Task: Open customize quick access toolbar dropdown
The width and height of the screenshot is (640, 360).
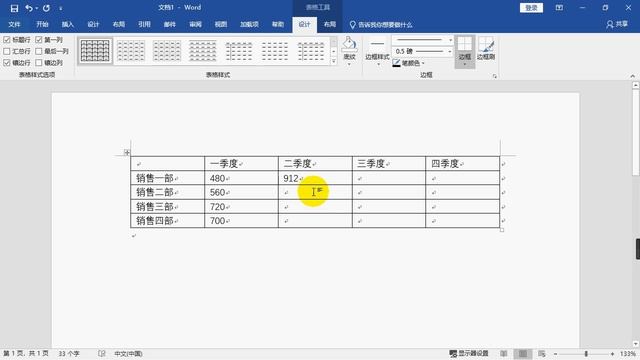Action: click(60, 8)
